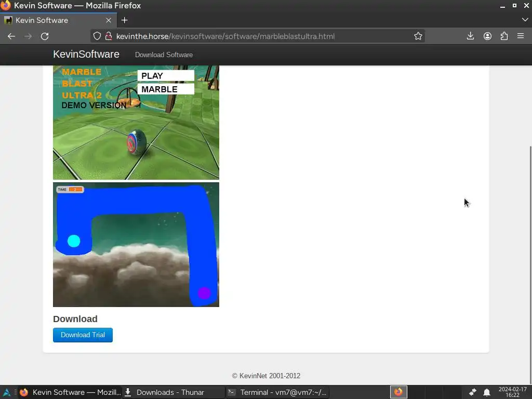Open the tracking protection shield icon
Screen dimensions: 532x399
point(97,36)
